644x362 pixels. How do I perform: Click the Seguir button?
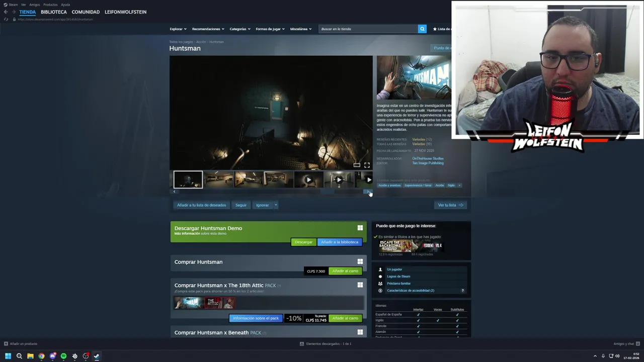tap(241, 205)
